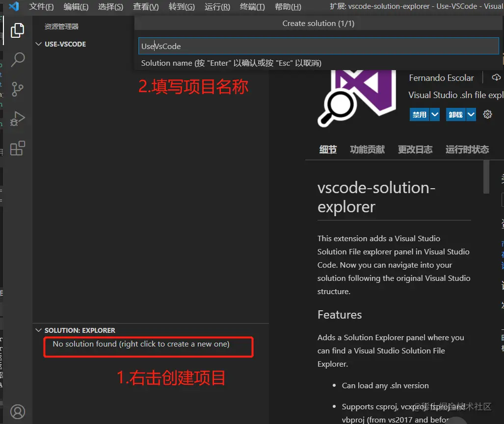Image resolution: width=504 pixels, height=424 pixels.
Task: Switch to the 更改日志 tab
Action: coord(415,149)
